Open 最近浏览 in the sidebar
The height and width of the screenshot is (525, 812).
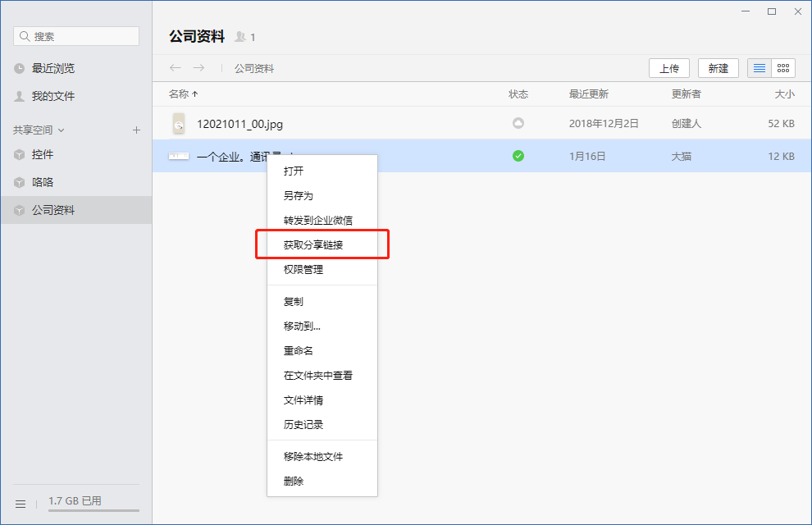[x=52, y=69]
